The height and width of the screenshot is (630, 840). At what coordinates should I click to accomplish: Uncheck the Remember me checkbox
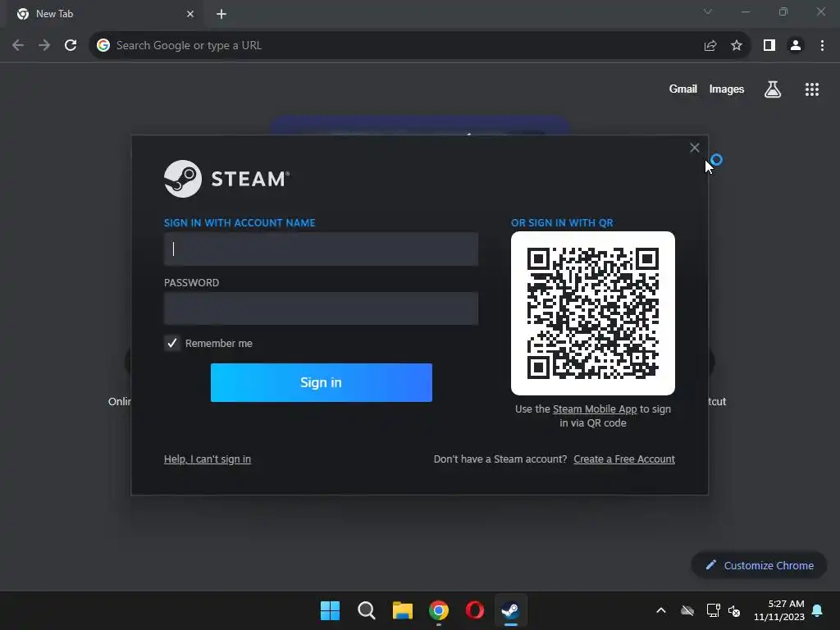pyautogui.click(x=172, y=343)
